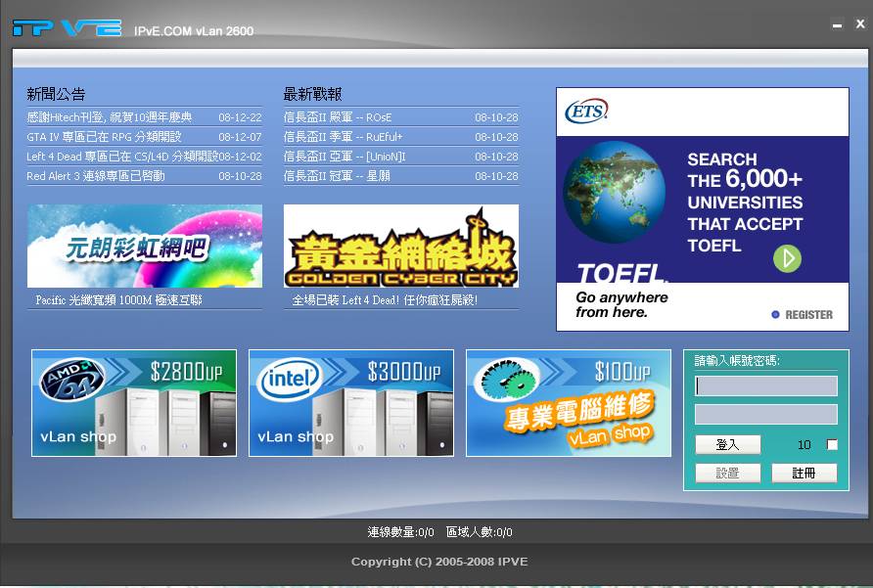The image size is (873, 588).
Task: Open the $100 computer repair vLan shop banner
Action: coord(569,402)
